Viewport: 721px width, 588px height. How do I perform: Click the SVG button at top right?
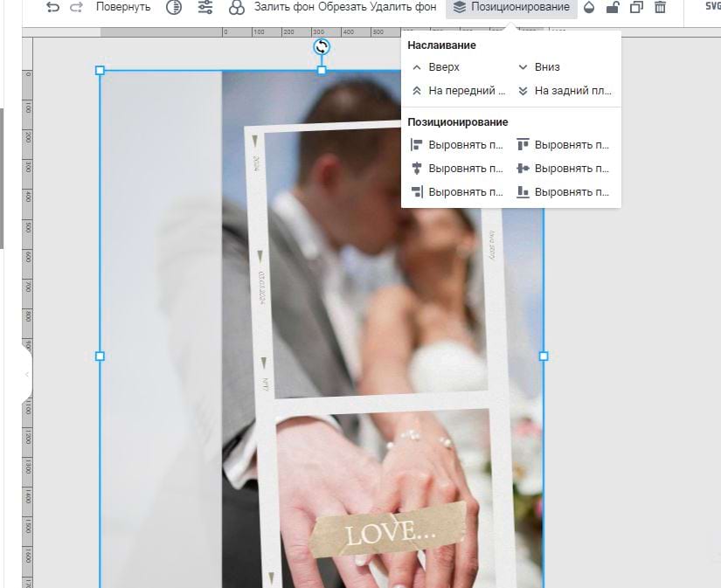coord(713,6)
